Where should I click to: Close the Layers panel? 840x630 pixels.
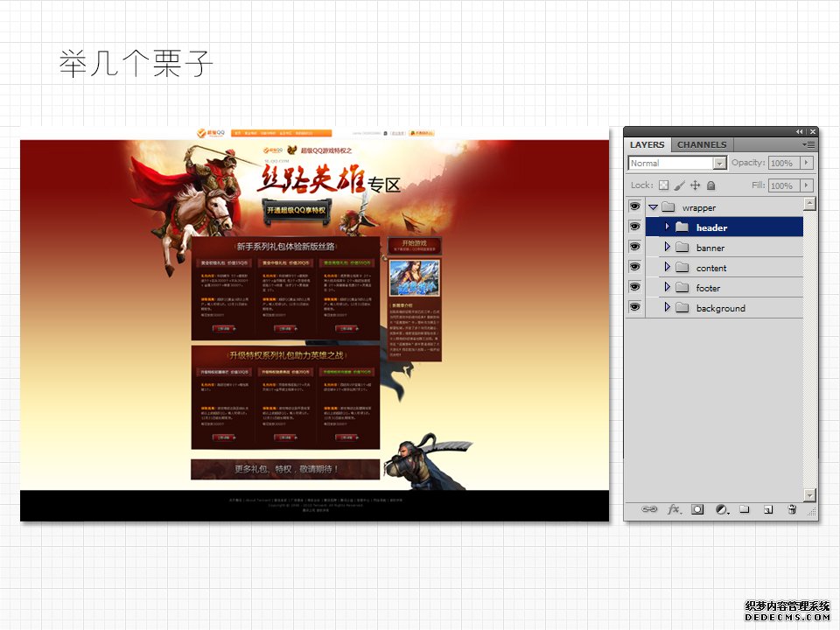coord(813,132)
